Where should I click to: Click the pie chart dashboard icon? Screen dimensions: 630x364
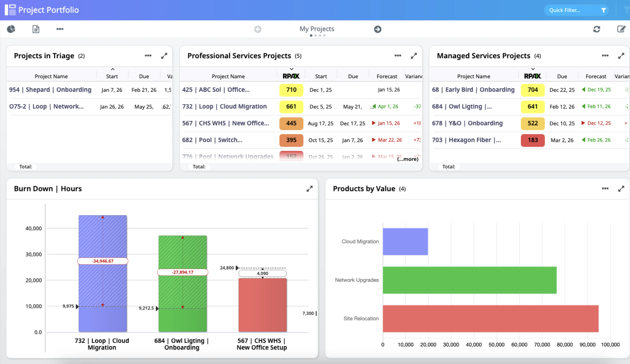11,29
